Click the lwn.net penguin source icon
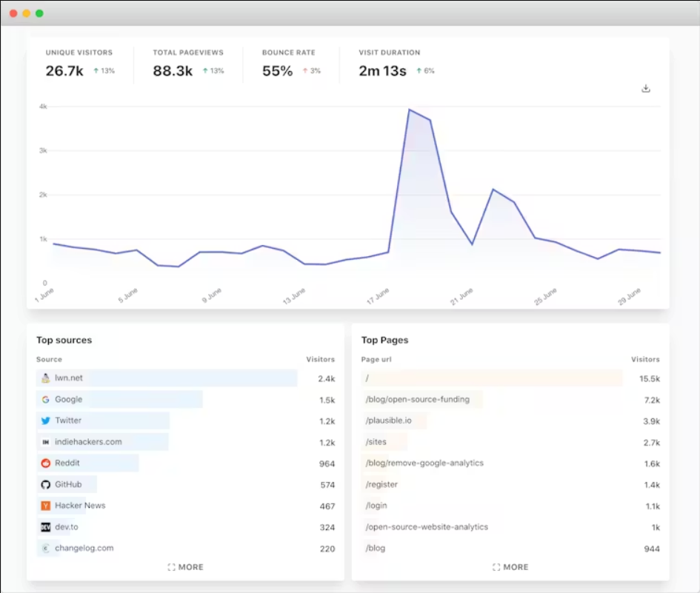Screen dimensions: 700x593 tap(45, 378)
